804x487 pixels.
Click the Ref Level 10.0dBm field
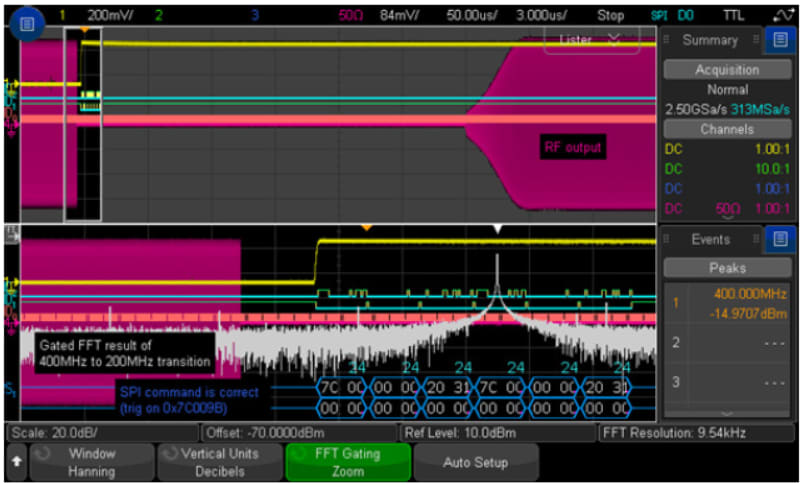(498, 433)
